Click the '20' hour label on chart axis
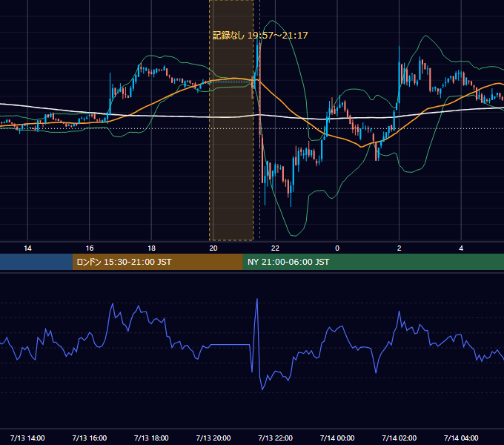The image size is (504, 445). [213, 248]
